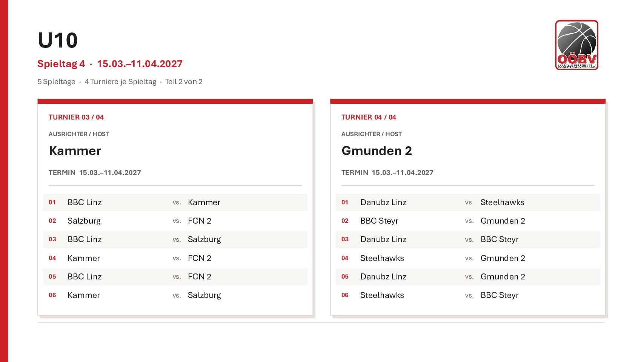Viewport: 644px width, 362px height.
Task: Click the host name Kammer
Action: (75, 151)
